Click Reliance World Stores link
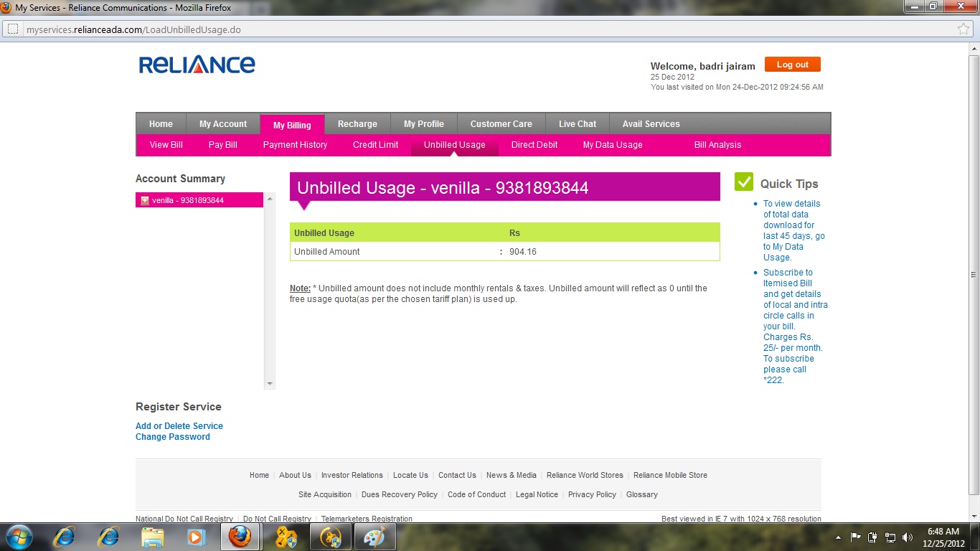The image size is (980, 551). 585,475
